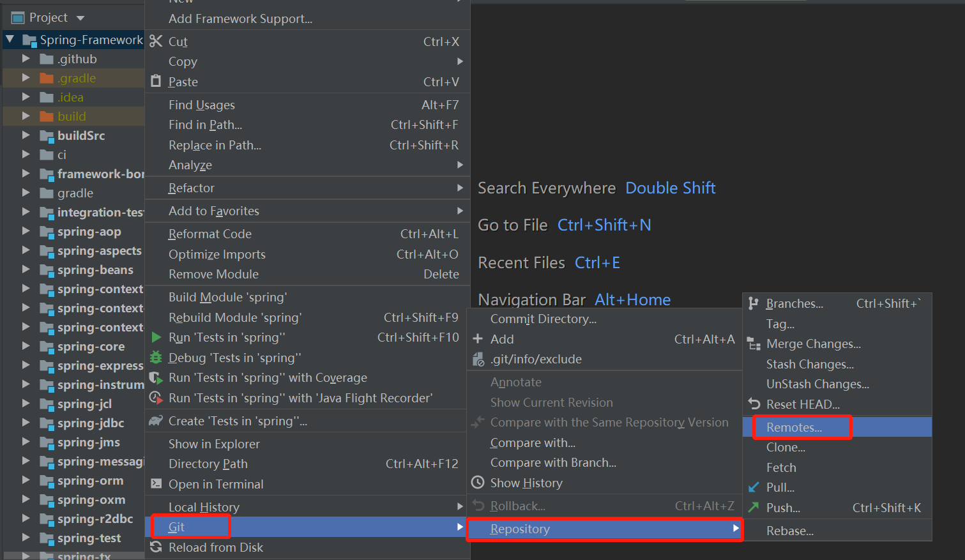965x560 pixels.
Task: Click the Reset HEAD undo icon
Action: pos(754,404)
